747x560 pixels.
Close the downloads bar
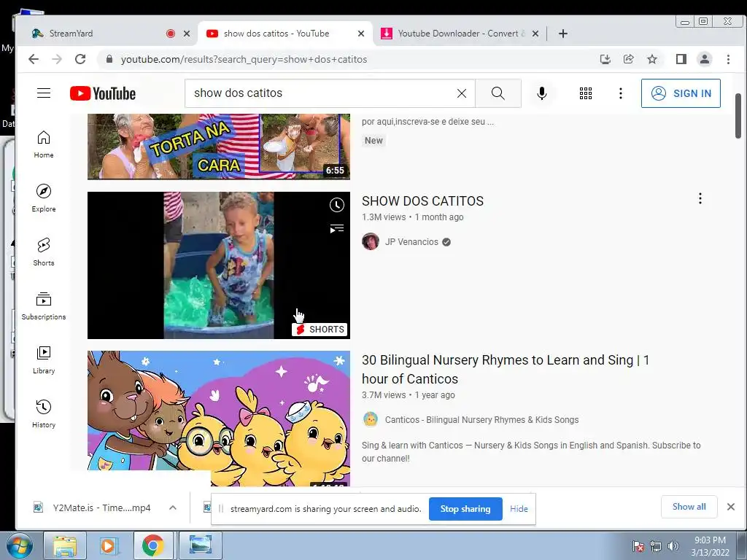pos(731,507)
